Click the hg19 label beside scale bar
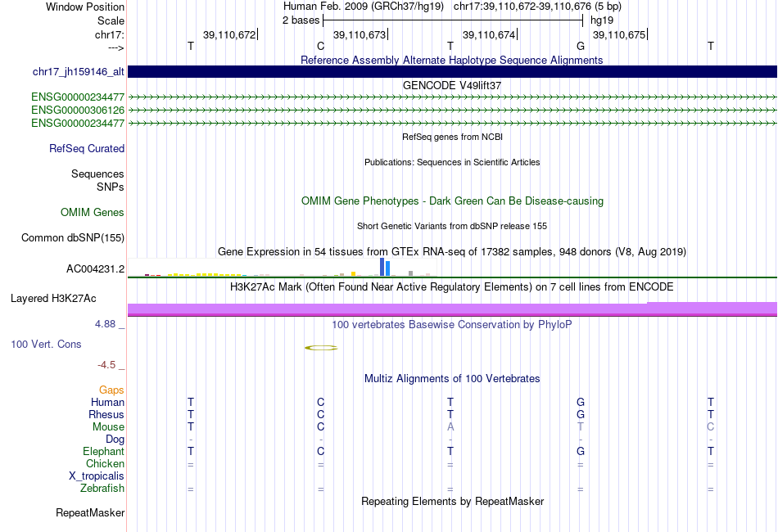The width and height of the screenshot is (778, 532). [x=602, y=20]
